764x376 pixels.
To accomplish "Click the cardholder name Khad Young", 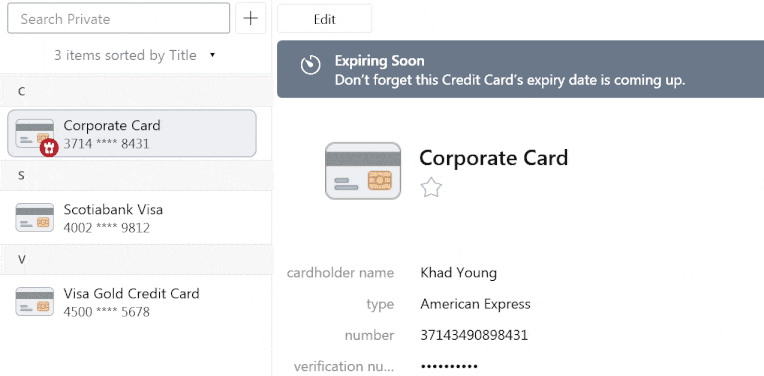I will click(x=458, y=273).
